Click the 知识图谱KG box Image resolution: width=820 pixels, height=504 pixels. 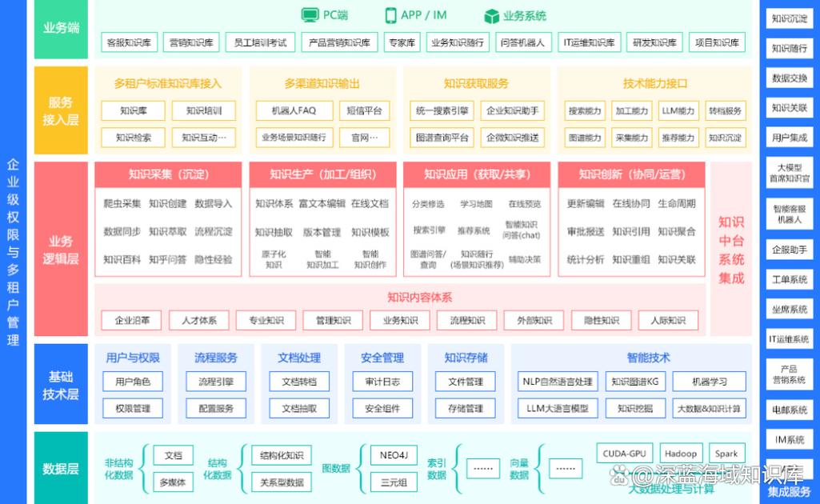pyautogui.click(x=635, y=382)
